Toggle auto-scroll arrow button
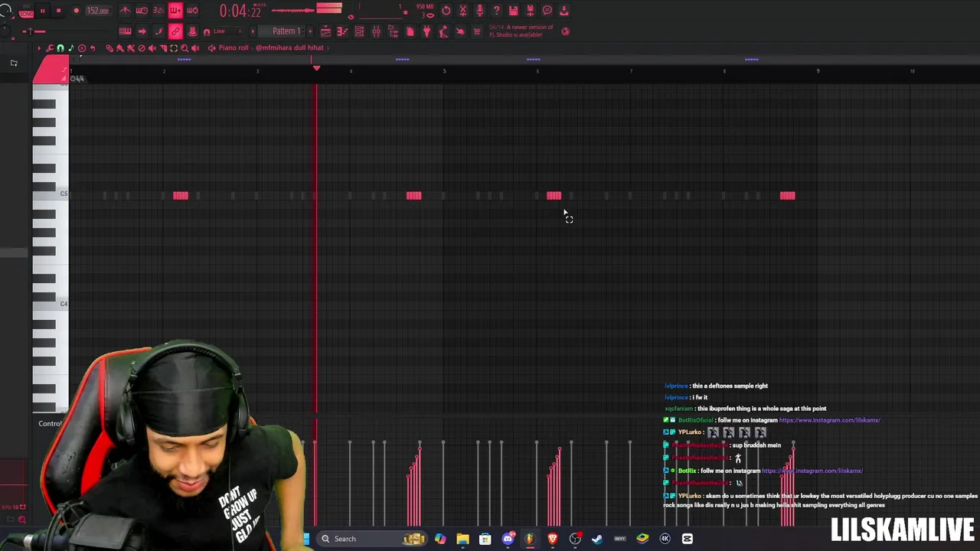Viewport: 980px width, 551px height. (142, 31)
